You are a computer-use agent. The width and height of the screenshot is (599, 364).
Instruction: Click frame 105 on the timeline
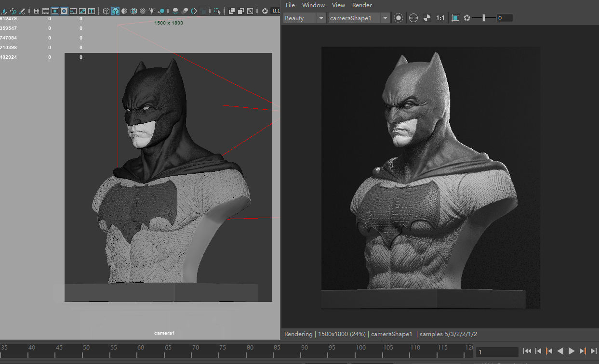pyautogui.click(x=388, y=348)
